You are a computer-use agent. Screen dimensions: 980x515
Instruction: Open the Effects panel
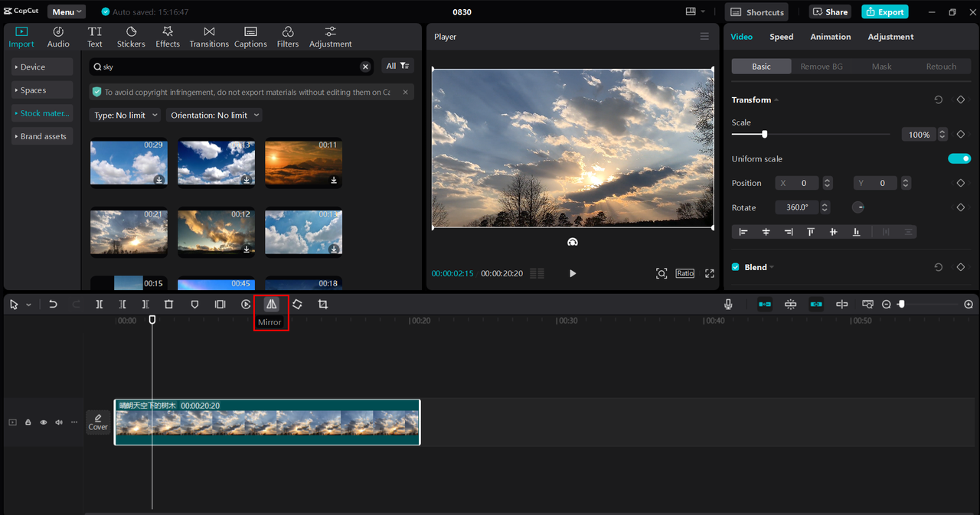(168, 37)
